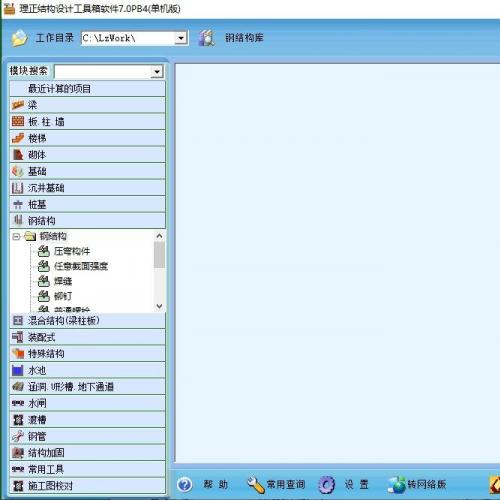Viewport: 500px width, 500px height.
Task: Click the blue help question-mark icon
Action: [x=184, y=484]
